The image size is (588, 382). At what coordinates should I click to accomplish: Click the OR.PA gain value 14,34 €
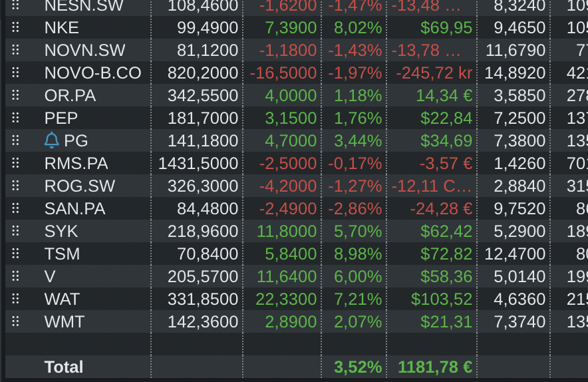(444, 96)
